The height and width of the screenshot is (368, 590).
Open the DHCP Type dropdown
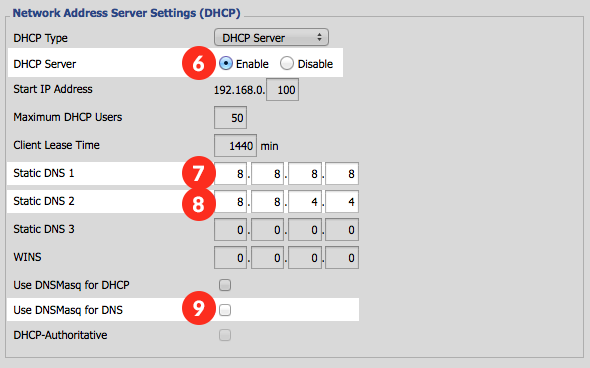click(x=271, y=38)
